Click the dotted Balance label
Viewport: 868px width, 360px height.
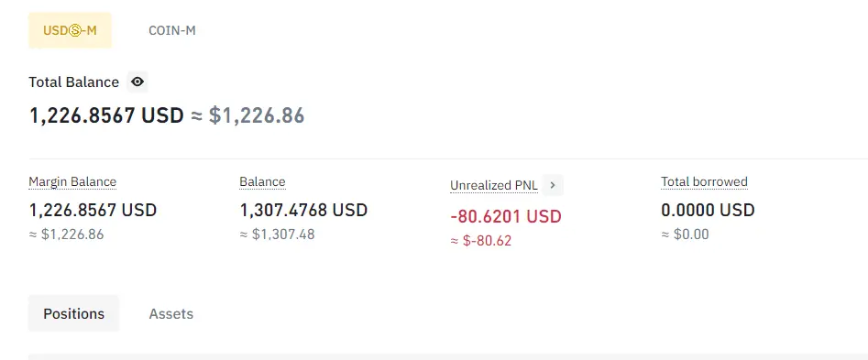point(262,182)
